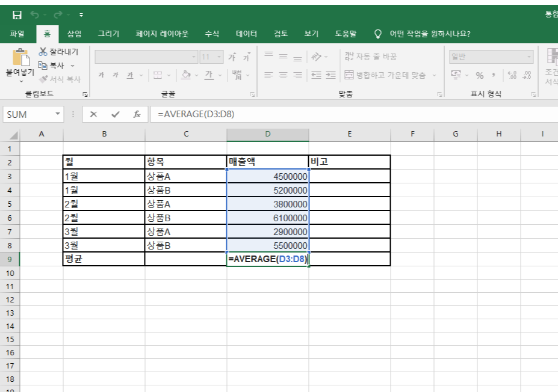Click the Insert Function (fx) icon

[137, 114]
